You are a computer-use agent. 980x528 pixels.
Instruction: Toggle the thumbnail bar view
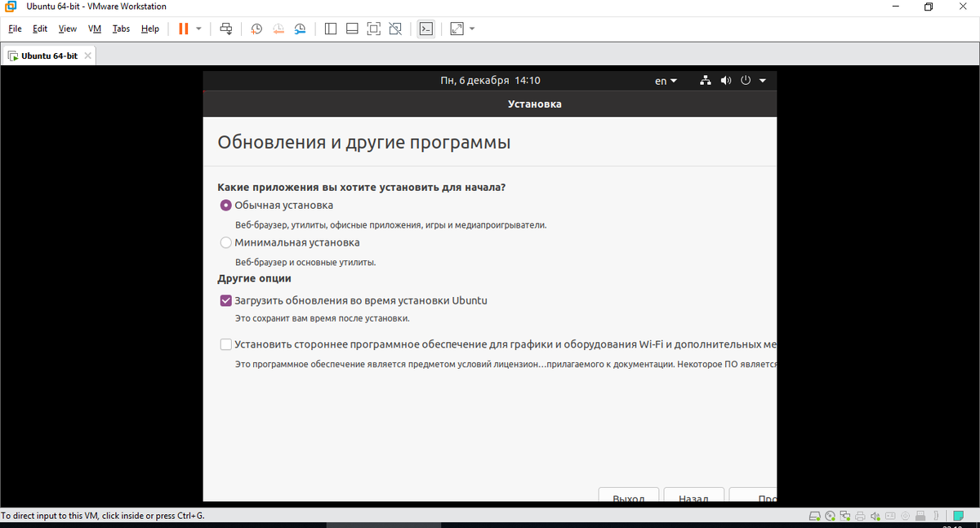352,29
